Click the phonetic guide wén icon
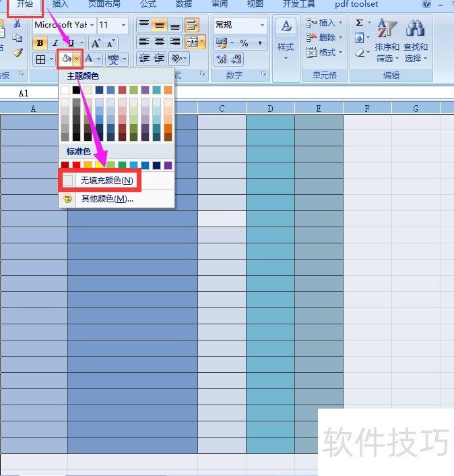The image size is (454, 476). [113, 59]
